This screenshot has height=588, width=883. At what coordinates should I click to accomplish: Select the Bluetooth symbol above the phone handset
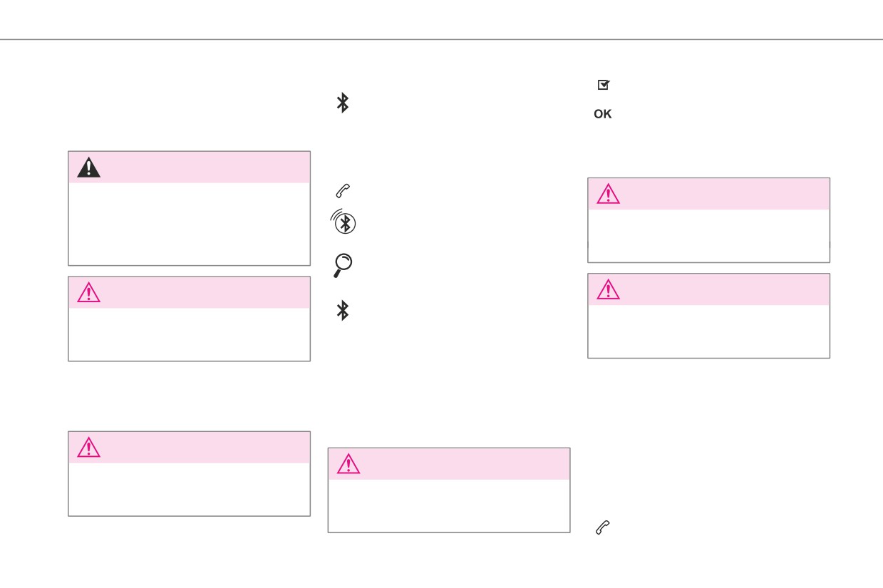[343, 103]
